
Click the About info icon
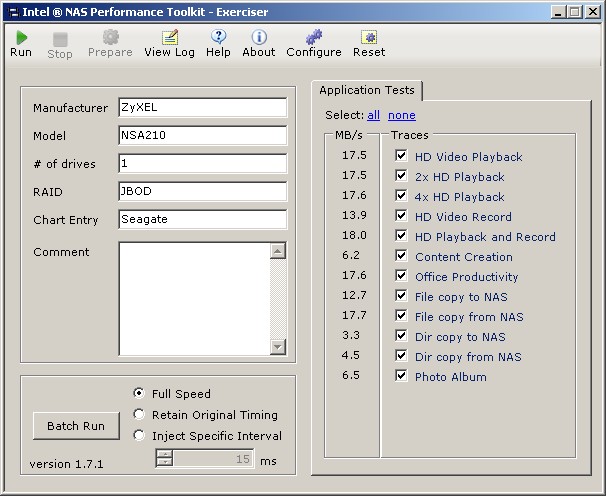[x=259, y=37]
